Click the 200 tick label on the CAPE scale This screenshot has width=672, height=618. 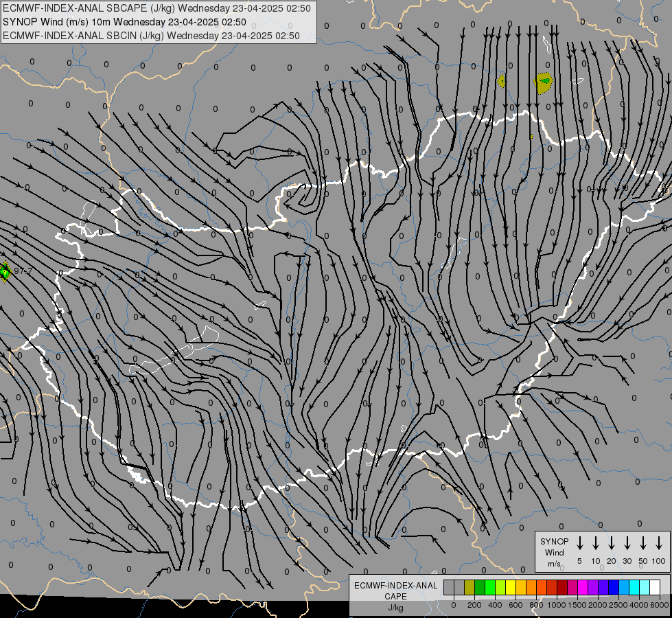pyautogui.click(x=474, y=605)
